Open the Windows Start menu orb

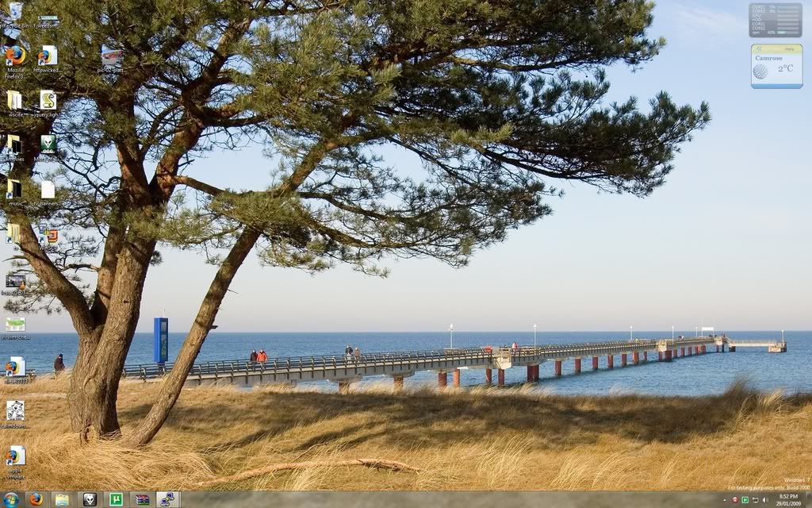pos(11,499)
